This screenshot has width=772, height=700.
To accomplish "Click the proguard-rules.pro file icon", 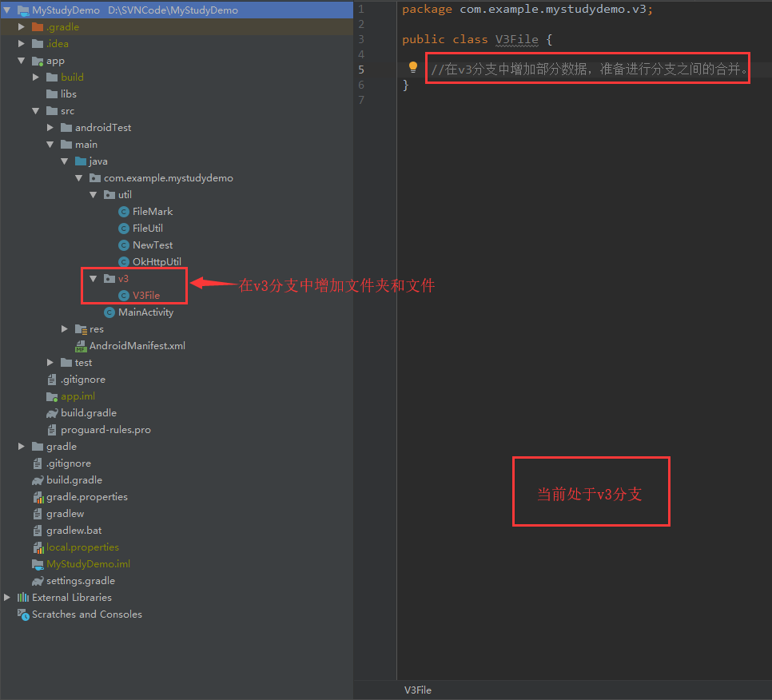I will tap(52, 430).
